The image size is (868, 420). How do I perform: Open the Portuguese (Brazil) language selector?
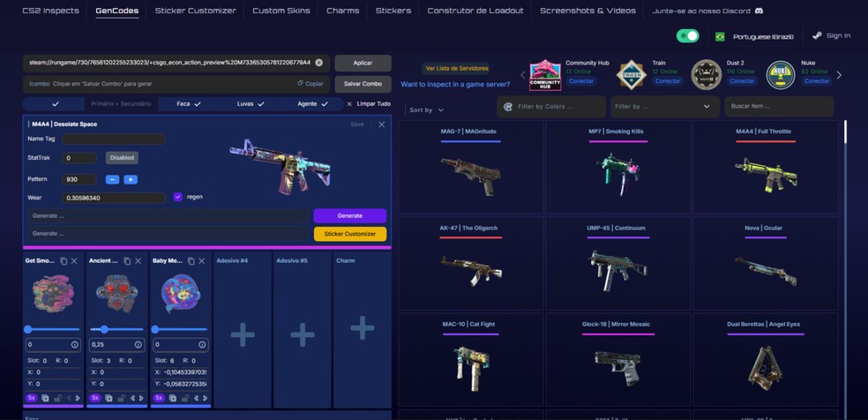(x=754, y=36)
